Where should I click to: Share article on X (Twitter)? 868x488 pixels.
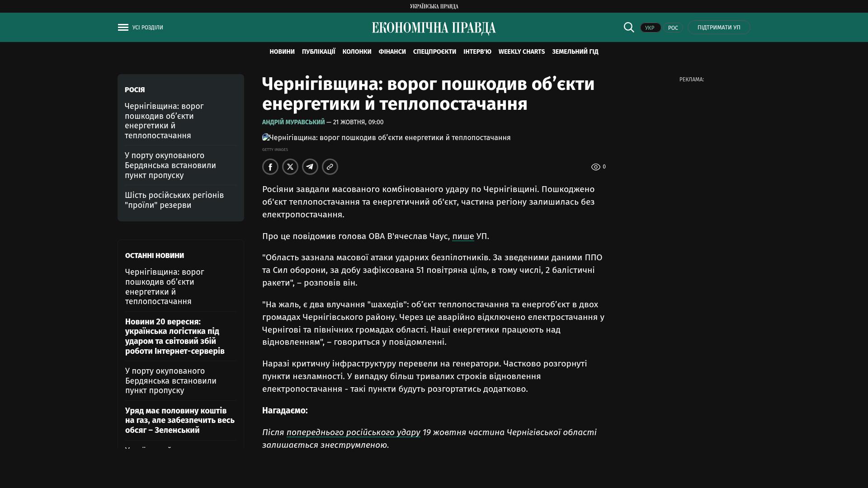click(290, 167)
